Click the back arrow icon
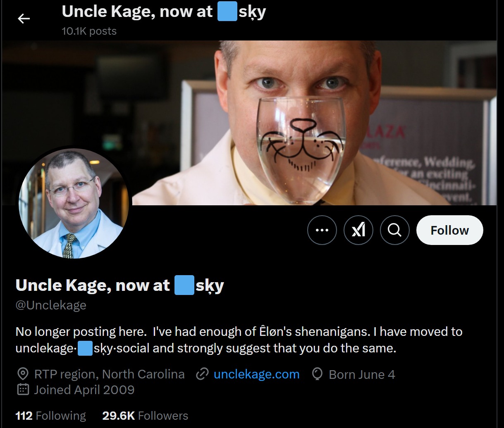 tap(24, 19)
